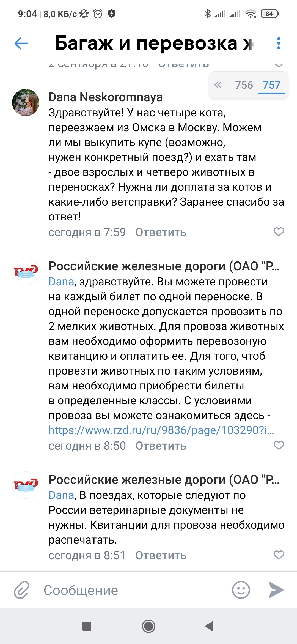Go to page 756
297x644 pixels.
(x=244, y=85)
